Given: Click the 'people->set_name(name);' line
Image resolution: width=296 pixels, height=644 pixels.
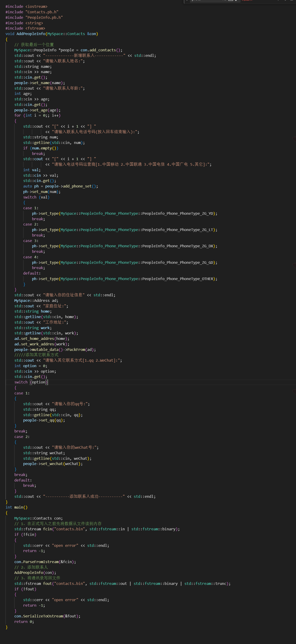Looking at the screenshot, I should pos(39,83).
